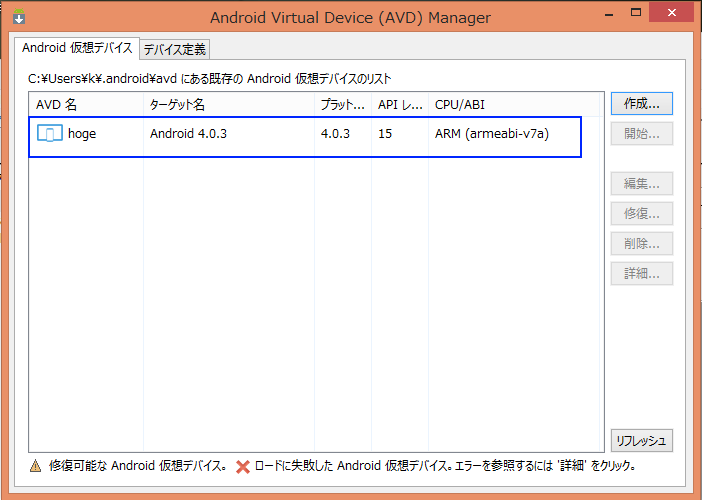Click the AVD path description text
The width and height of the screenshot is (702, 500).
click(210, 79)
